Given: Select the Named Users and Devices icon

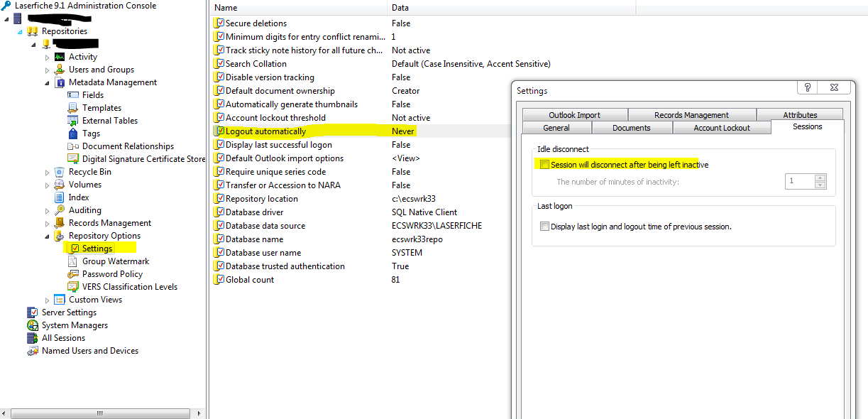Looking at the screenshot, I should coord(33,351).
